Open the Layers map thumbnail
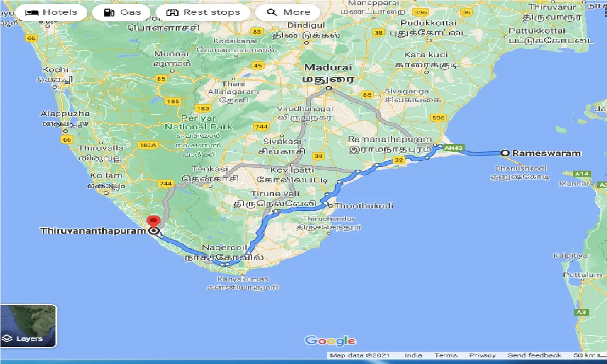Viewport: 607px width, 364px height. tap(28, 326)
